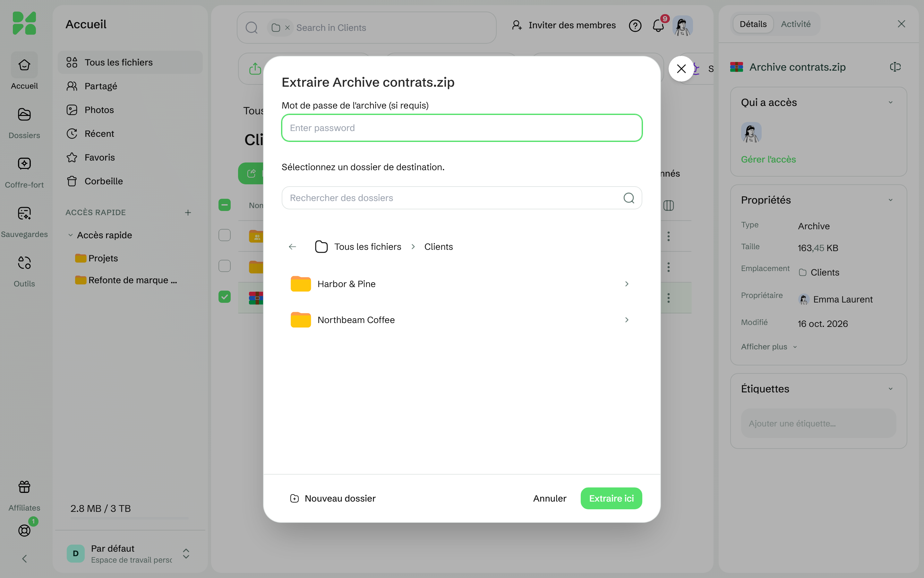Open Corbeille in the sidebar menu
The height and width of the screenshot is (578, 924).
[x=130, y=181]
